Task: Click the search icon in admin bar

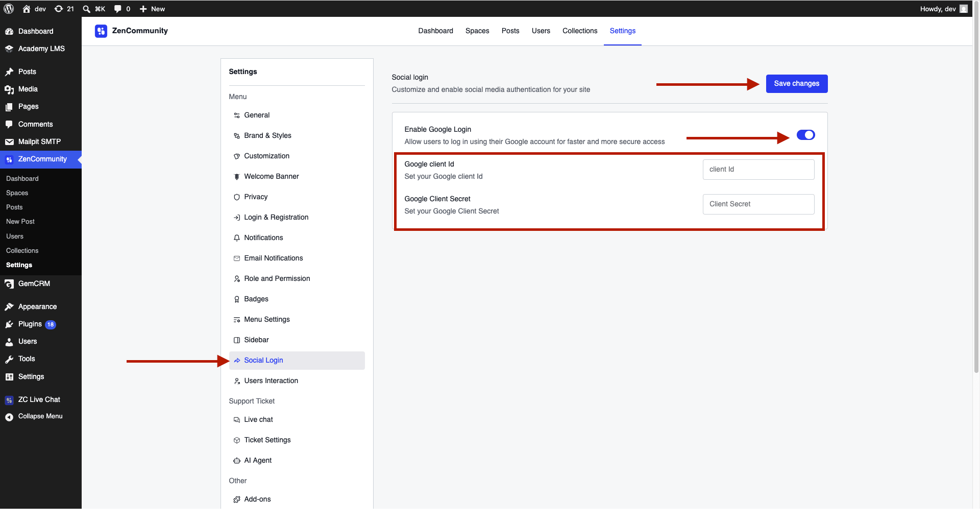Action: tap(86, 9)
